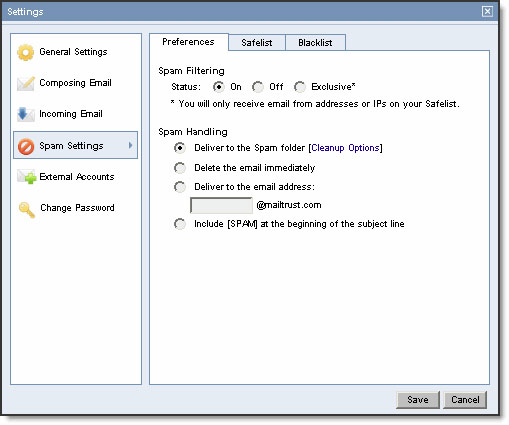Enable Include [SPAM] in subject line option
The width and height of the screenshot is (509, 425).
tap(180, 224)
